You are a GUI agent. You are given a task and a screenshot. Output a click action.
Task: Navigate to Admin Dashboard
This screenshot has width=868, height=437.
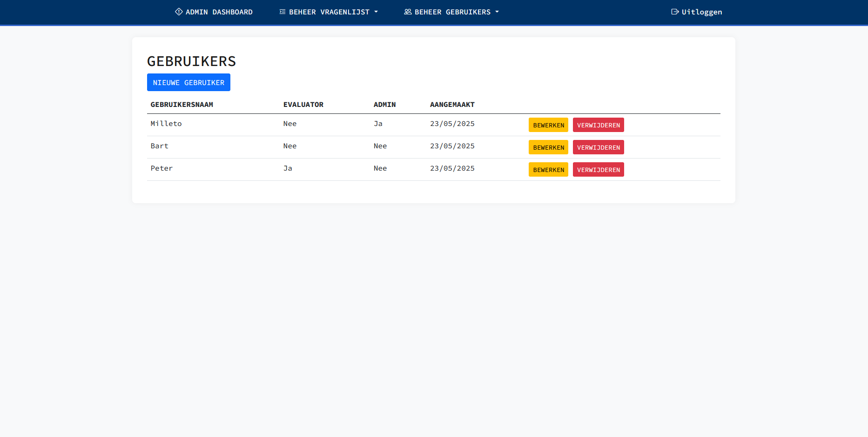pos(213,12)
